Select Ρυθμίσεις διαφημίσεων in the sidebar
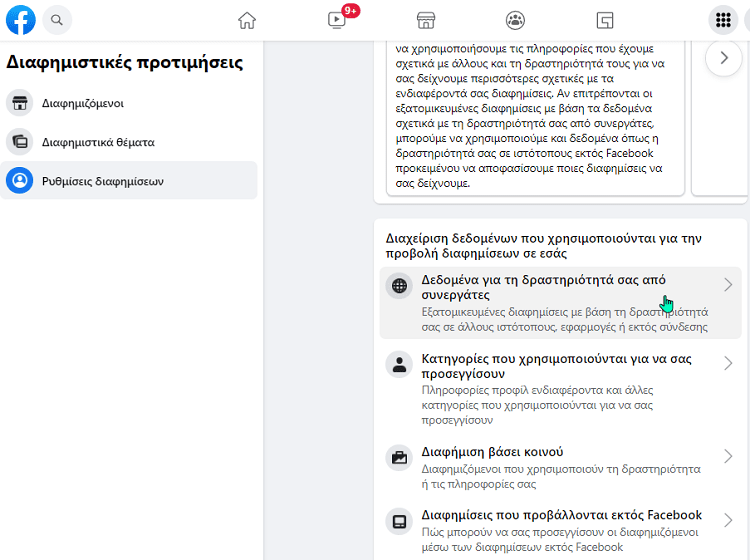 (x=129, y=180)
